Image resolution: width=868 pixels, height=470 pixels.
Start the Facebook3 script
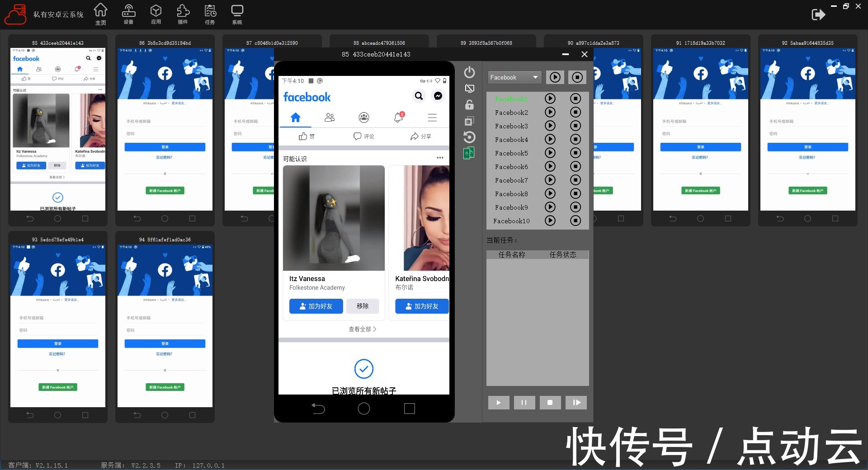click(550, 126)
